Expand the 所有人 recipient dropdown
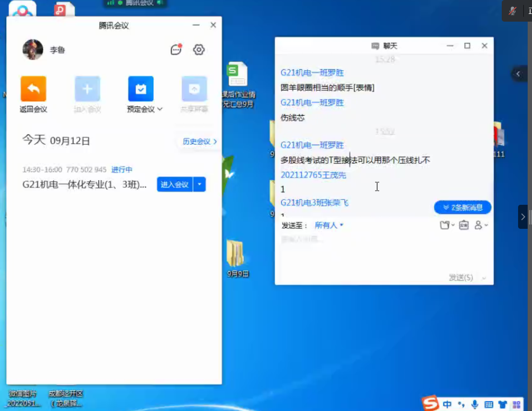The height and width of the screenshot is (411, 532). tap(329, 225)
